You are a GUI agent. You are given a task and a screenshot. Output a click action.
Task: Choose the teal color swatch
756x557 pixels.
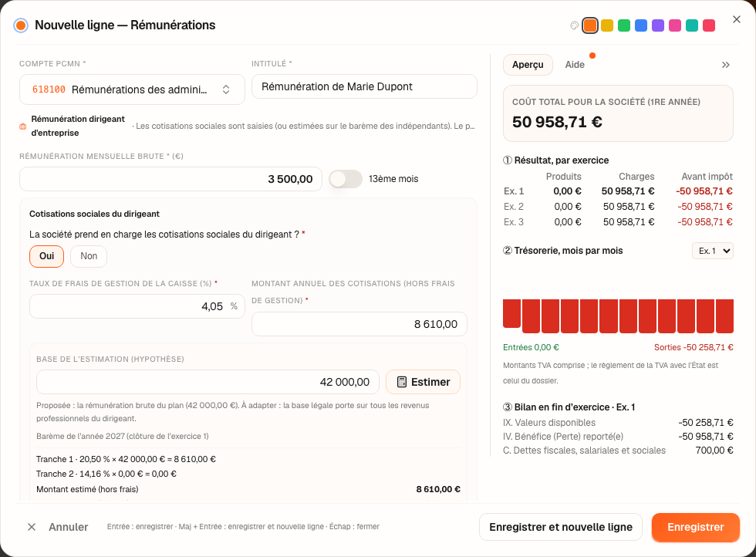(x=692, y=25)
